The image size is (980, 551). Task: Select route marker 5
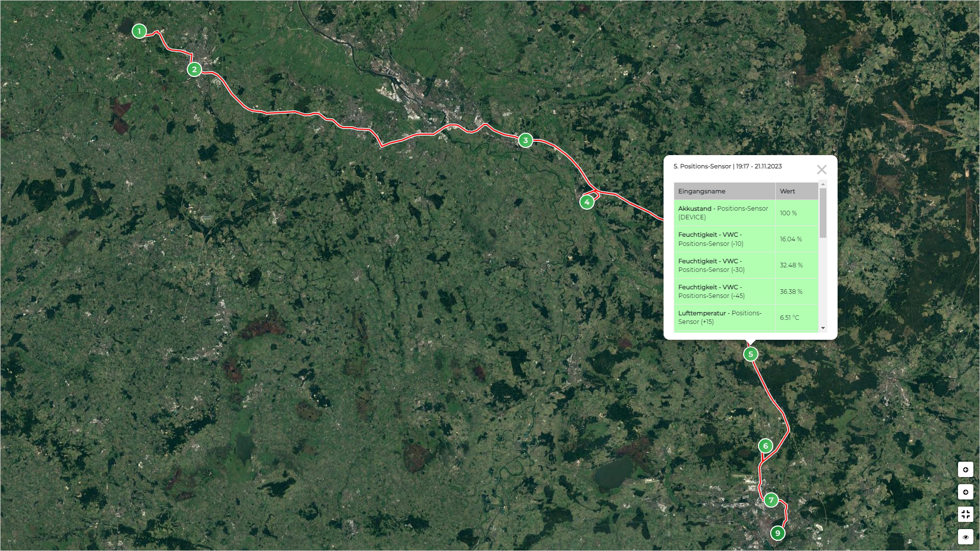click(750, 354)
